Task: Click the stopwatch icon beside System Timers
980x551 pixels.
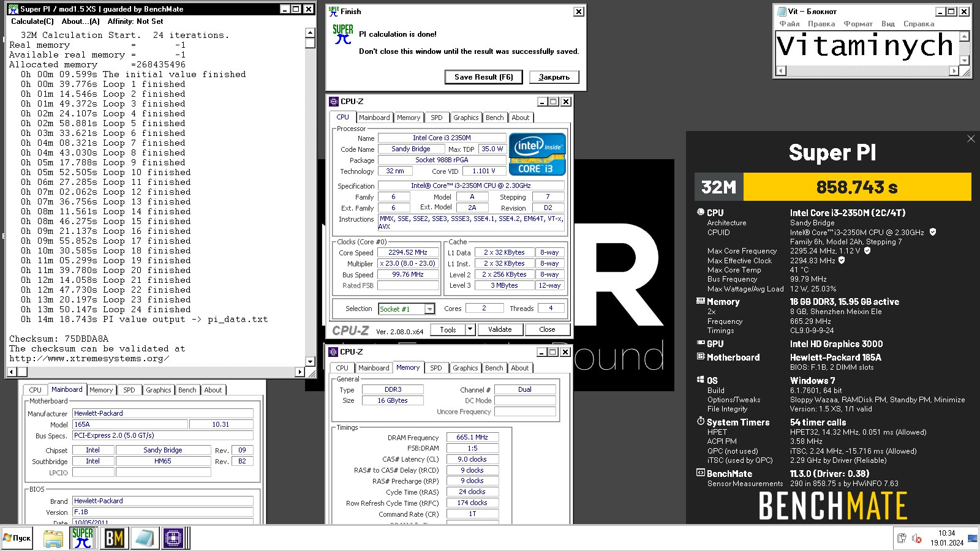Action: (701, 421)
